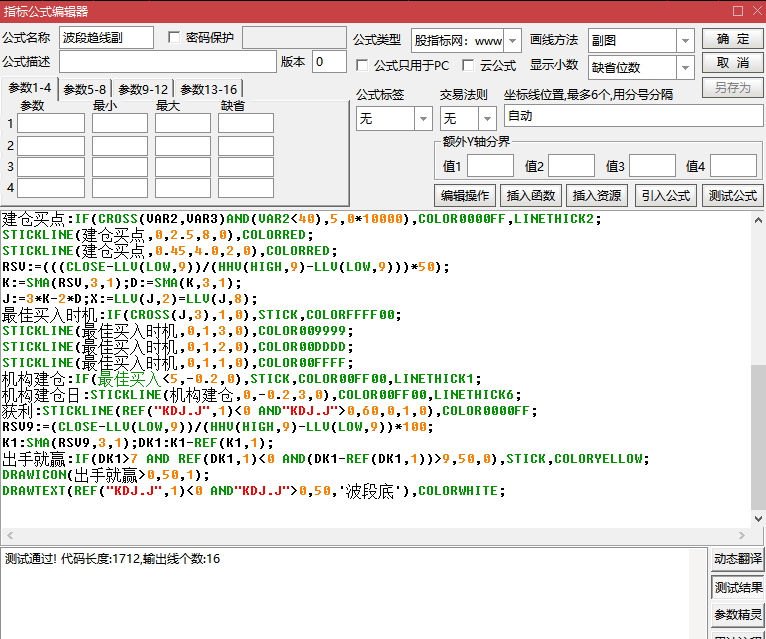Click 插入资源 button
The width and height of the screenshot is (766, 639).
pyautogui.click(x=597, y=196)
